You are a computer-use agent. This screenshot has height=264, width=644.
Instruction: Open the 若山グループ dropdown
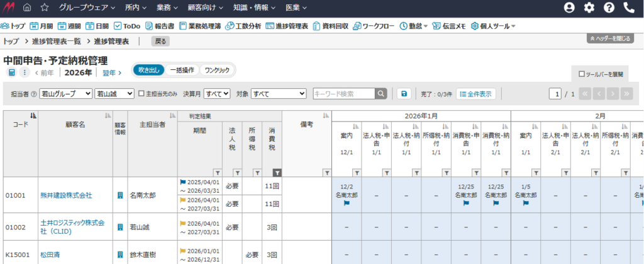pyautogui.click(x=65, y=93)
